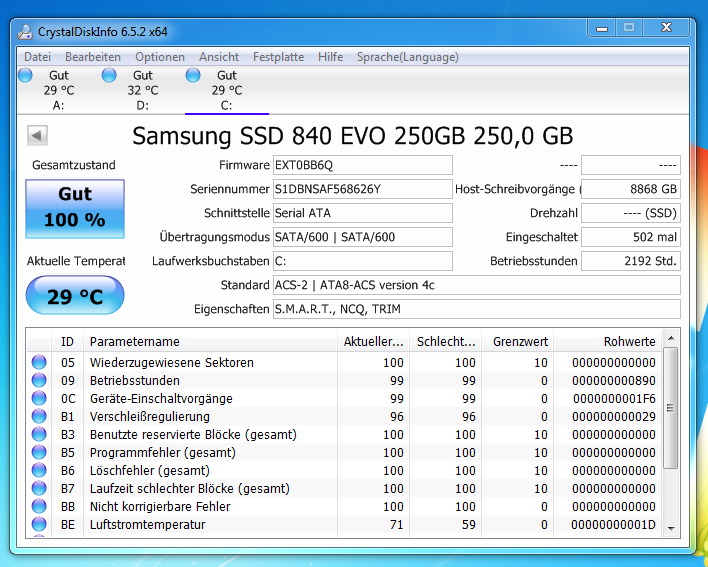The width and height of the screenshot is (708, 567).
Task: Click status orb for Löschfehler row
Action: [x=39, y=470]
